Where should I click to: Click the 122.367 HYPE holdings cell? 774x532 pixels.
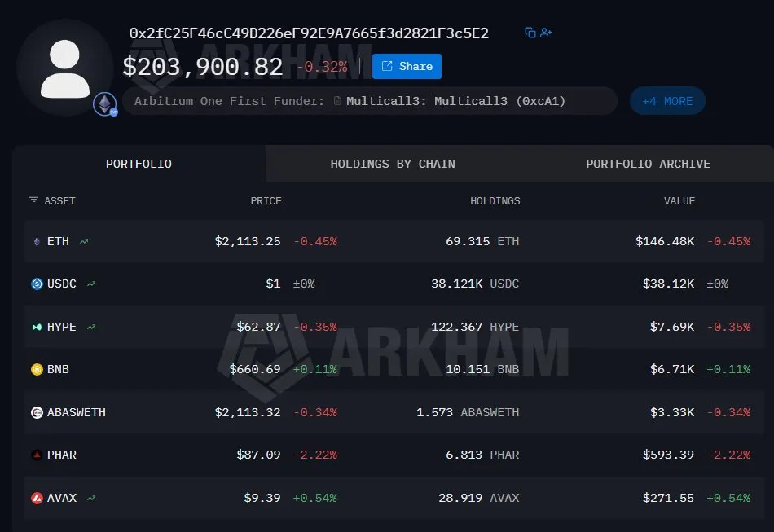475,327
